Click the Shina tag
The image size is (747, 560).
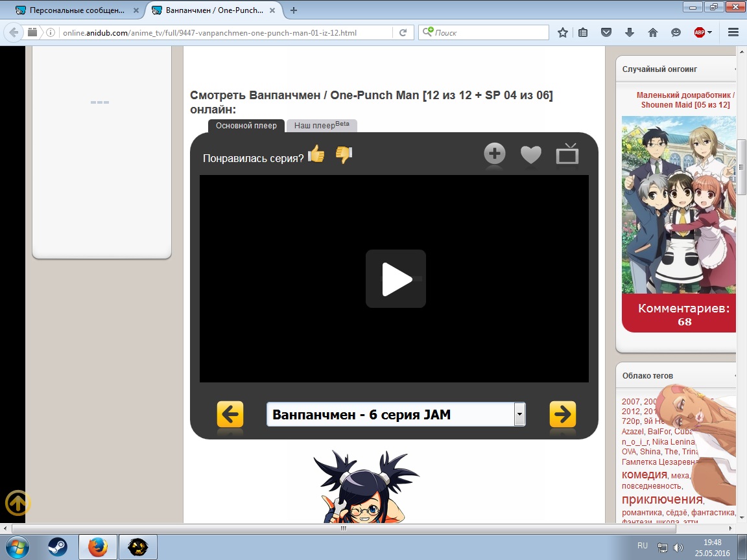tap(650, 451)
